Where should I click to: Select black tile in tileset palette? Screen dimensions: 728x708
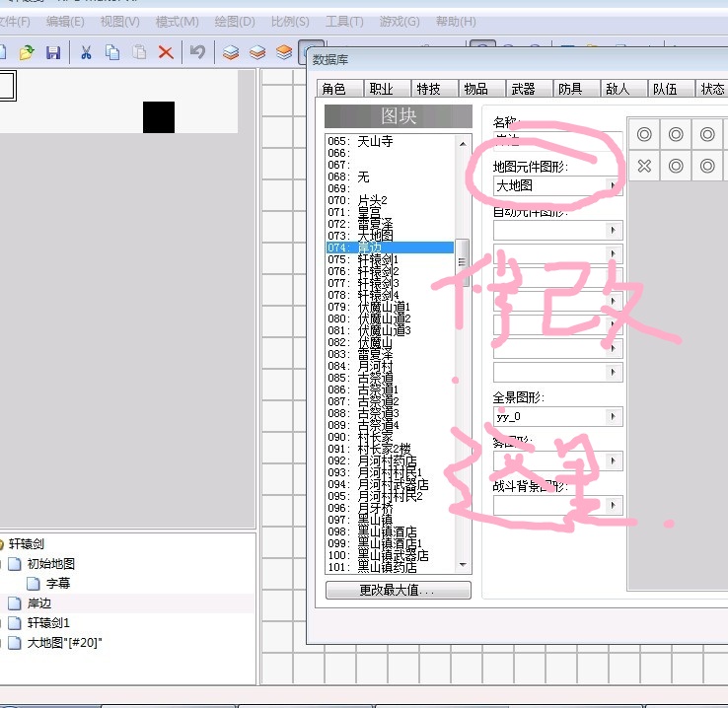(159, 117)
